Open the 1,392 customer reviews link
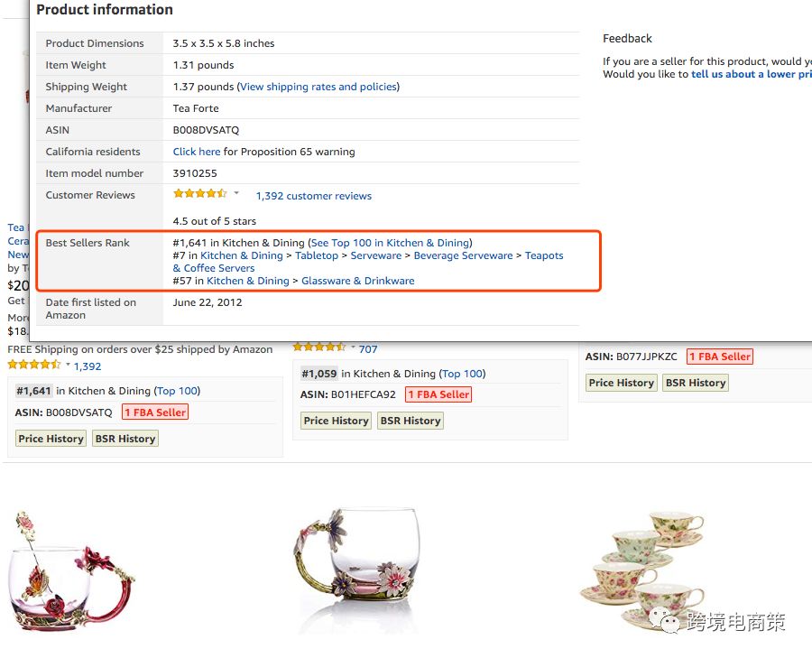The image size is (812, 658). click(x=313, y=196)
